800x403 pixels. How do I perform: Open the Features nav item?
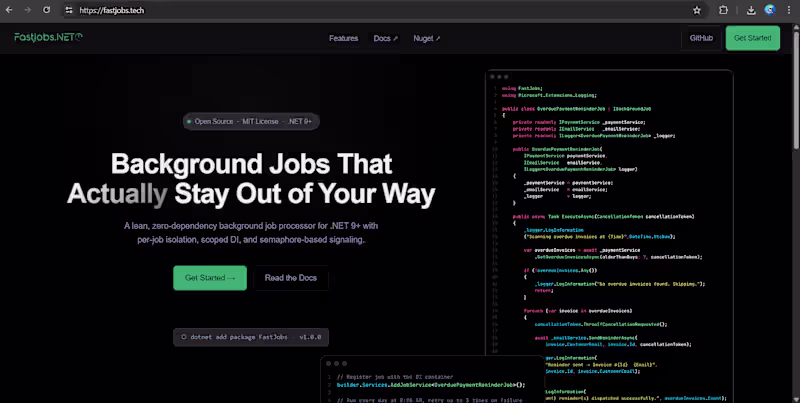(x=343, y=38)
